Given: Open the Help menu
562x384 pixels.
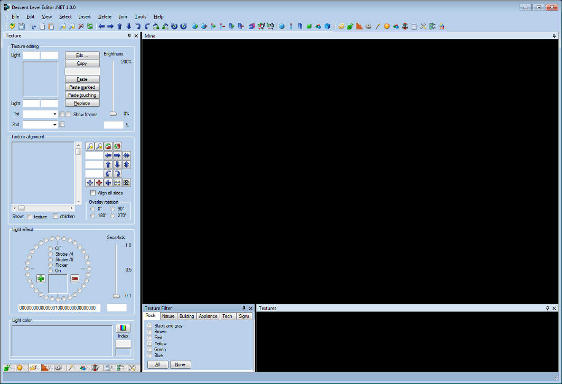Looking at the screenshot, I should coord(158,17).
